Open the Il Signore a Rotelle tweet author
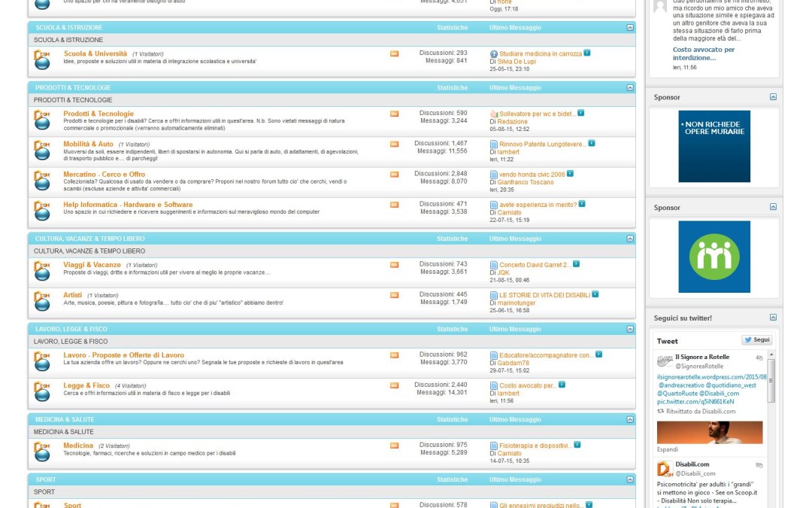This screenshot has width=812, height=508. (702, 357)
